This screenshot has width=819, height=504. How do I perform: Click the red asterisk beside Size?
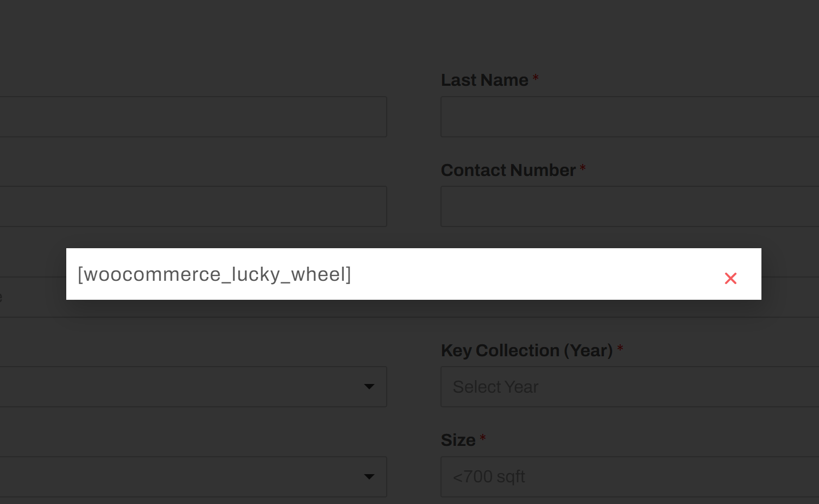point(483,438)
